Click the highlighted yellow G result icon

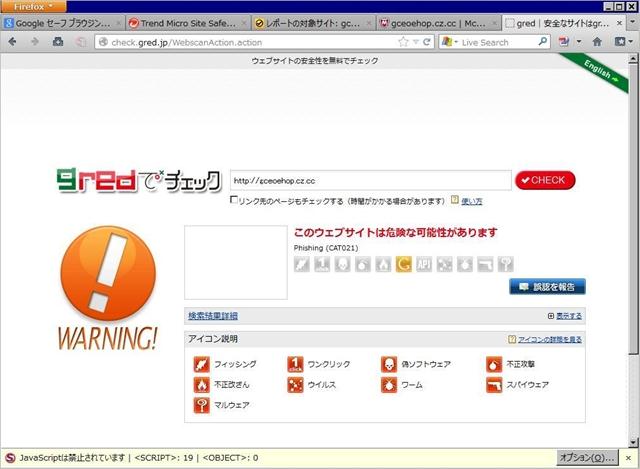[404, 264]
